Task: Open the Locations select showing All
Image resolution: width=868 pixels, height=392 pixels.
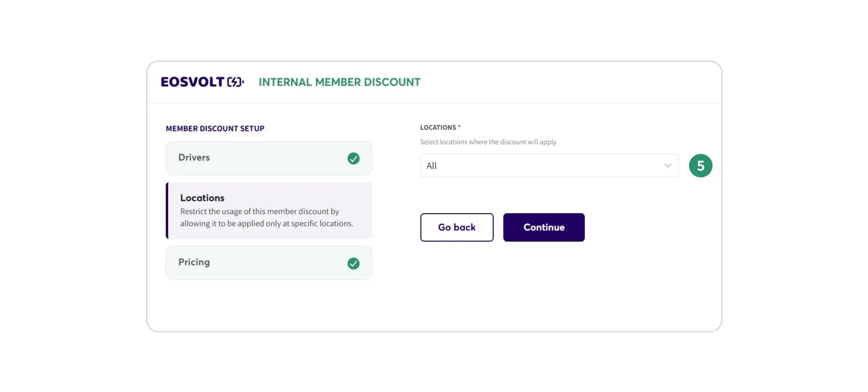Action: (549, 165)
